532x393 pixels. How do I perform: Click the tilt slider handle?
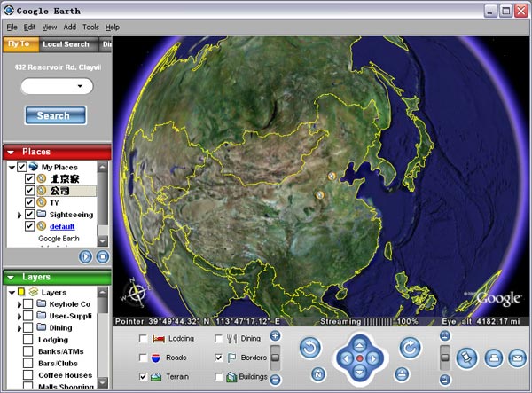[x=445, y=358]
